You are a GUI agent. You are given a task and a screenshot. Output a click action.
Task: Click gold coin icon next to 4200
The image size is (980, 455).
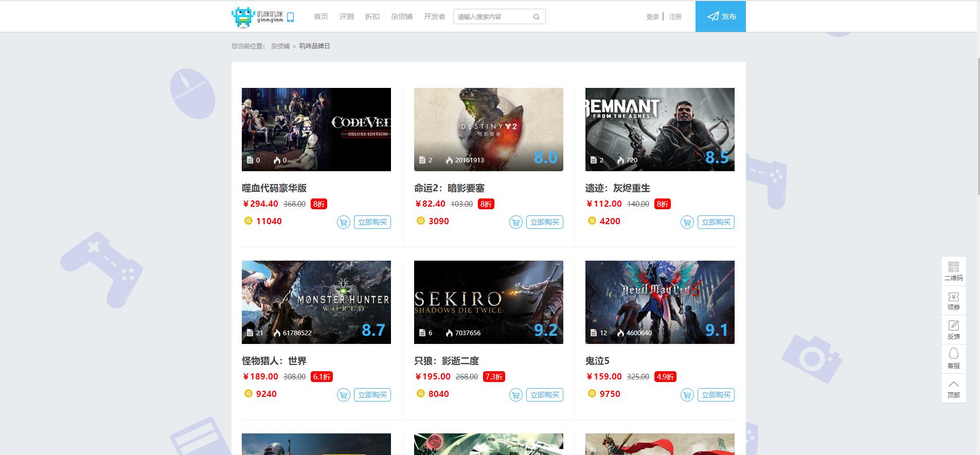point(592,221)
